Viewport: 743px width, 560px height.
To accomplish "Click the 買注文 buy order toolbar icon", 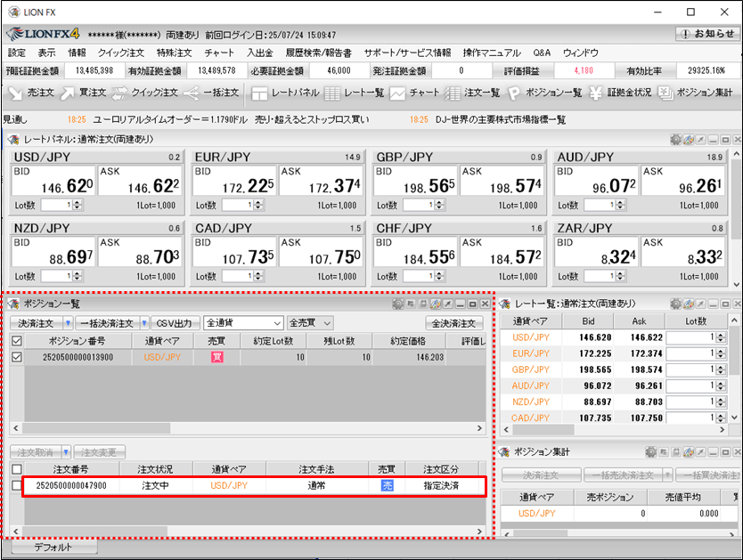I will 83,93.
